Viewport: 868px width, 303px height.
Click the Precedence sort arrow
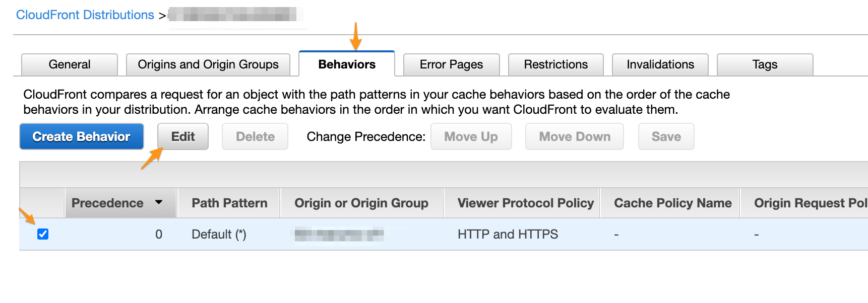(x=159, y=202)
